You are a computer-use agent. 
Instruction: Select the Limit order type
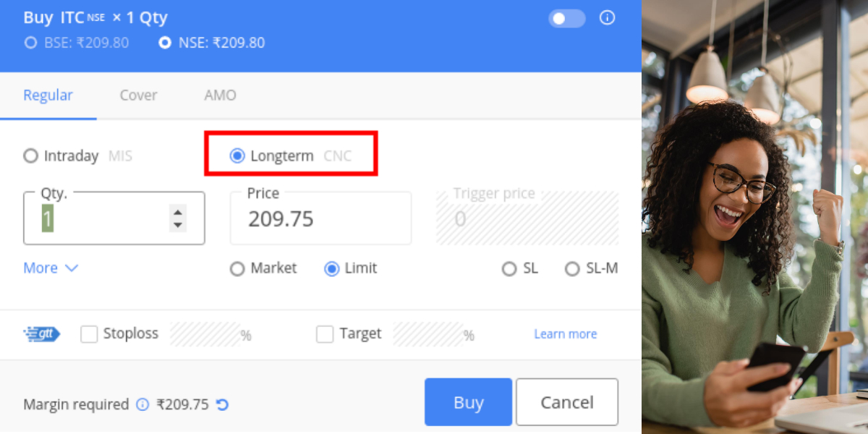tap(332, 268)
